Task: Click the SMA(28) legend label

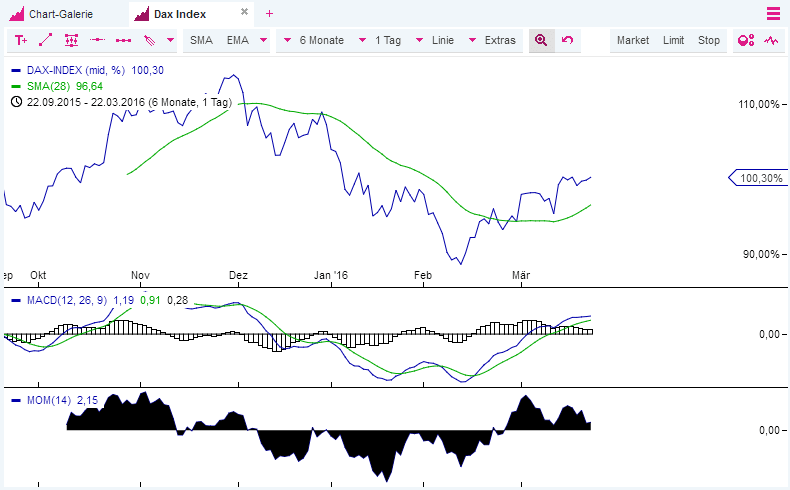Action: [48, 87]
